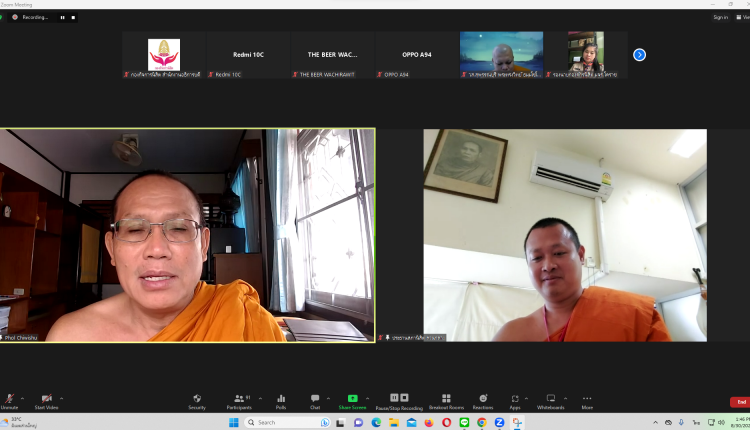Click the green Share Screen button
The image size is (750, 430).
pos(351,400)
